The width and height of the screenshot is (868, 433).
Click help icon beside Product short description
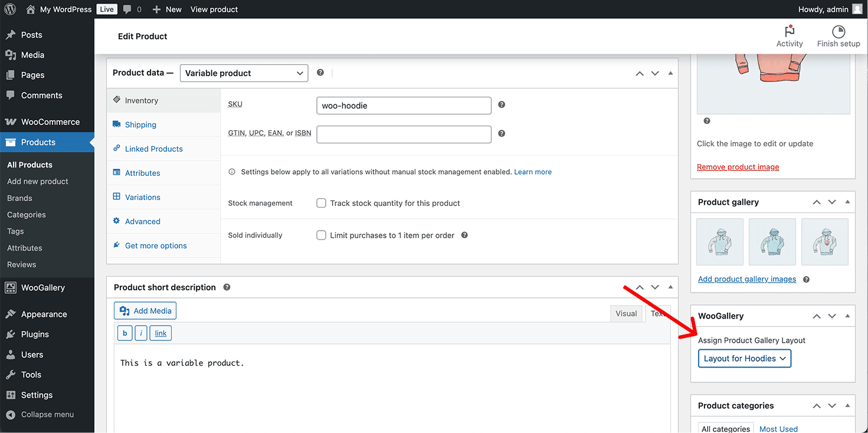227,287
